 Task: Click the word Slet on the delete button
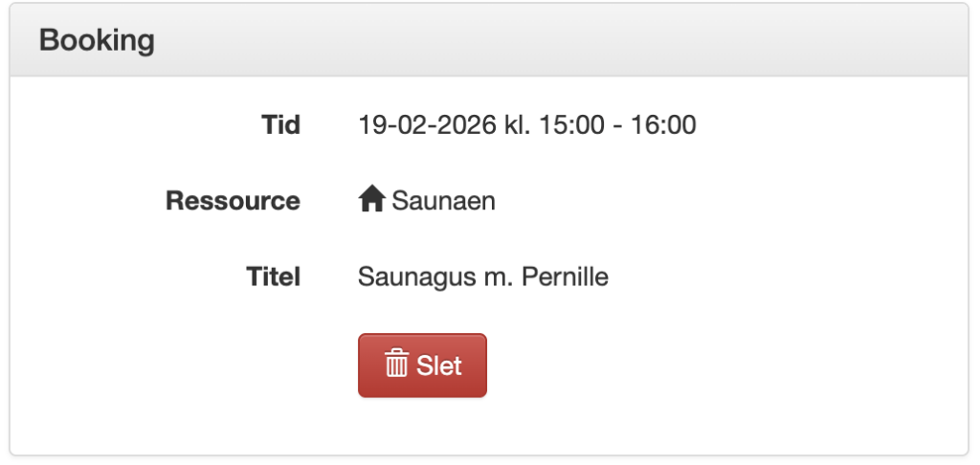pos(439,365)
